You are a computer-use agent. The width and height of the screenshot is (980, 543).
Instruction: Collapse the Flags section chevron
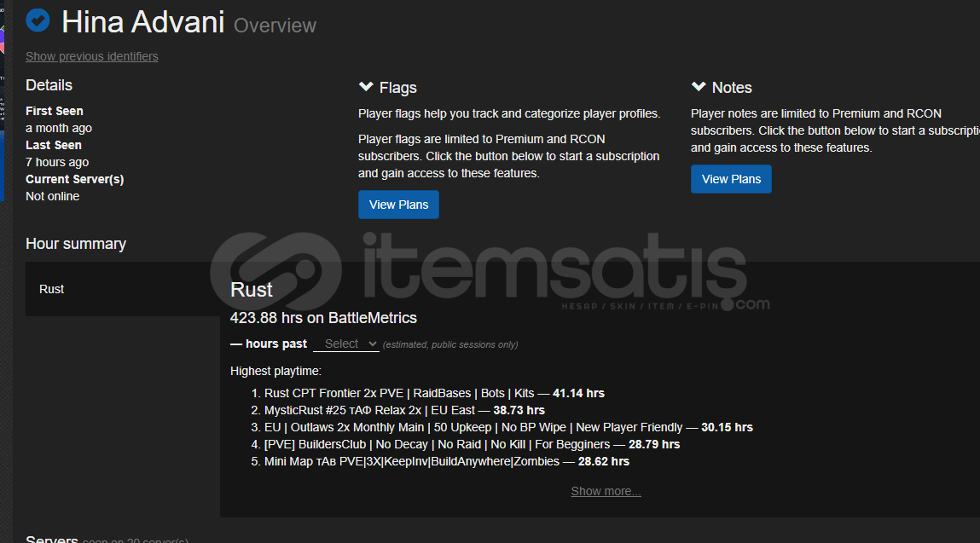[366, 87]
